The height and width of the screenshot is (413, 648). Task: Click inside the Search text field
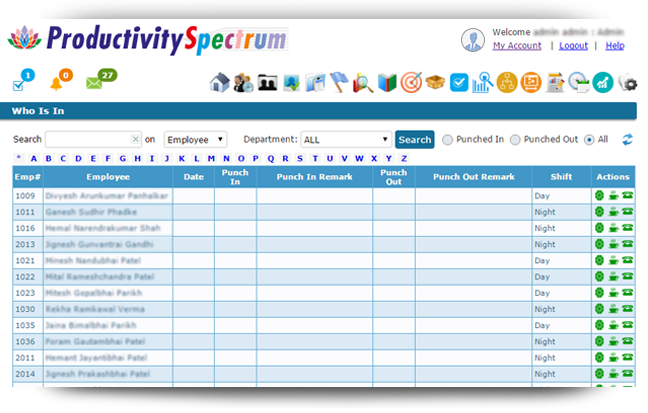pos(88,140)
